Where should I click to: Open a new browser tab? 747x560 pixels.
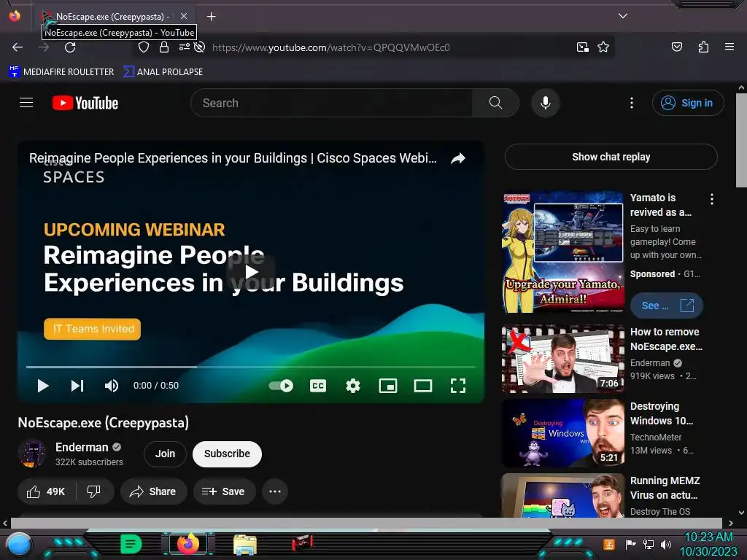[211, 17]
